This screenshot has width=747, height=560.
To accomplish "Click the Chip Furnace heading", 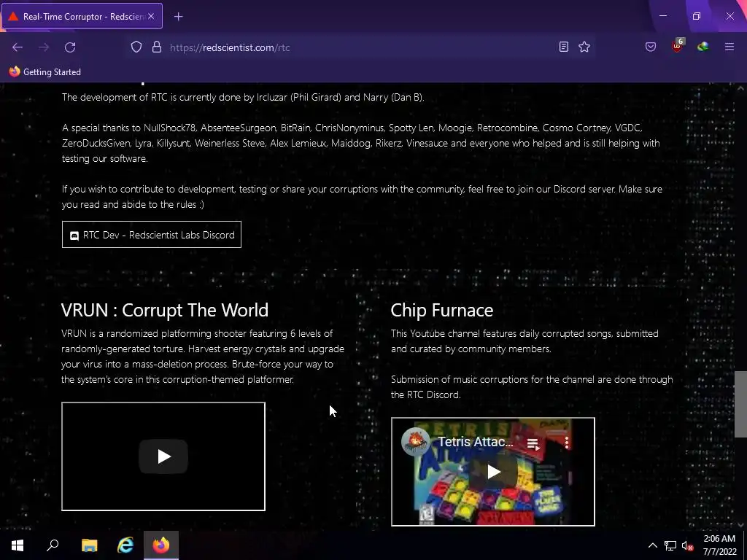I will [x=442, y=310].
